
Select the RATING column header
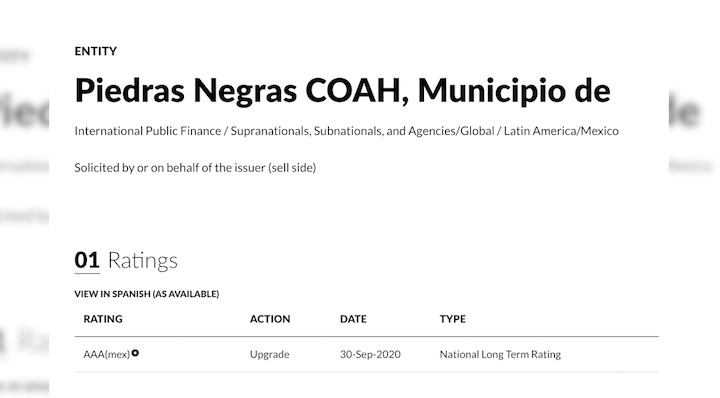coord(103,319)
